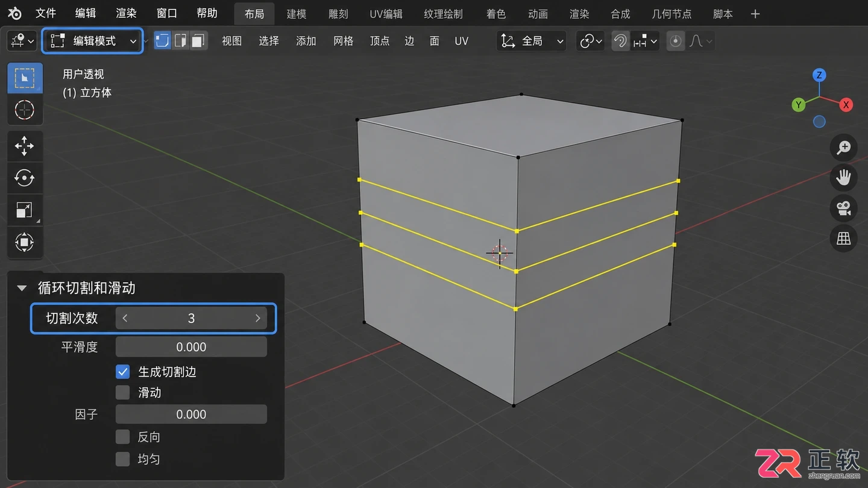Open the snapping options dropdown
This screenshot has height=488, width=868.
point(644,41)
